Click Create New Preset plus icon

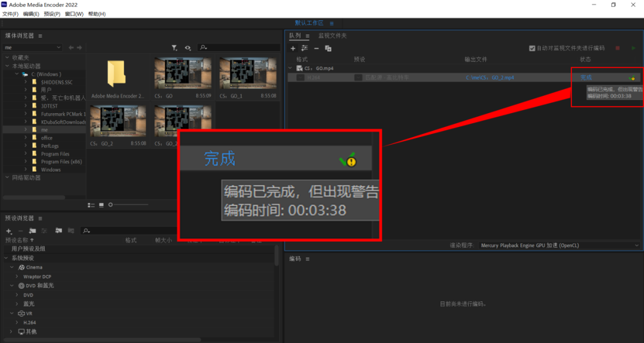pyautogui.click(x=9, y=231)
